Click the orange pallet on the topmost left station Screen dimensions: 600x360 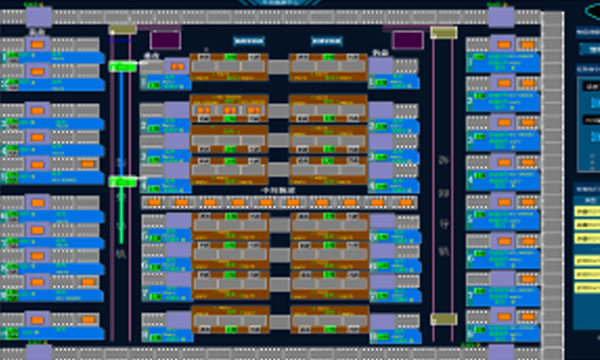37,45
